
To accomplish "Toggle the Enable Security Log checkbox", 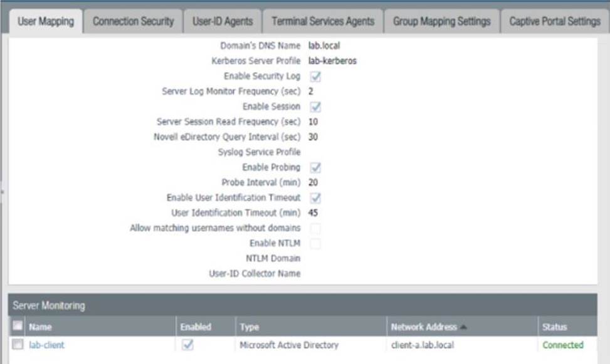I will coord(315,76).
